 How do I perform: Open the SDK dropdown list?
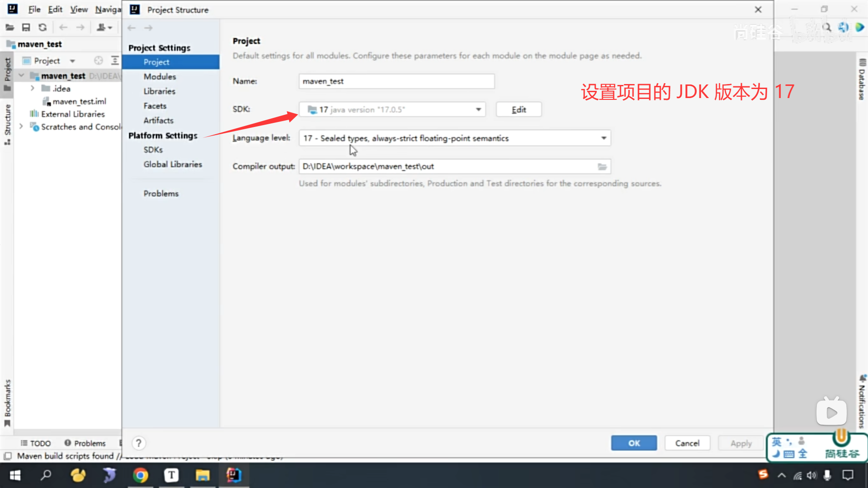tap(478, 109)
